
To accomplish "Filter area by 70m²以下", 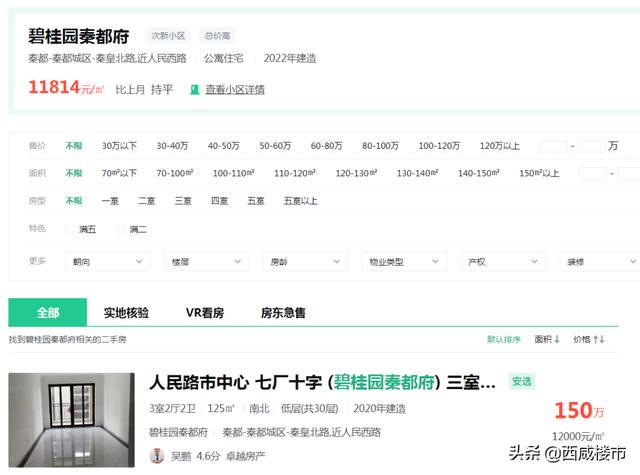I will click(119, 173).
